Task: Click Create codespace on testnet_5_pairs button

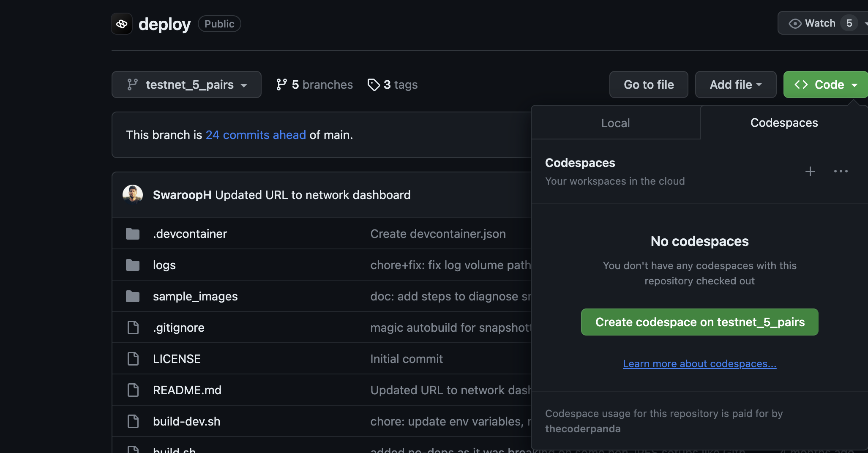Action: [x=700, y=322]
